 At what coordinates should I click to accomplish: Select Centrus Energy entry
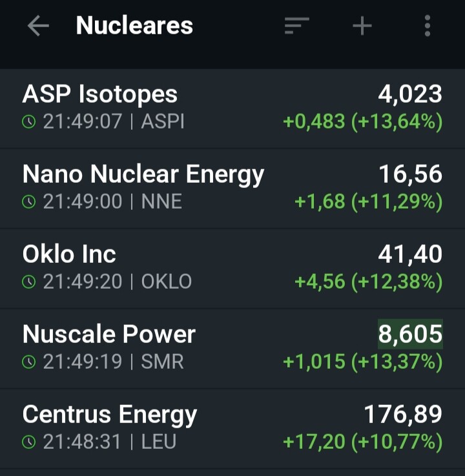[232, 429]
